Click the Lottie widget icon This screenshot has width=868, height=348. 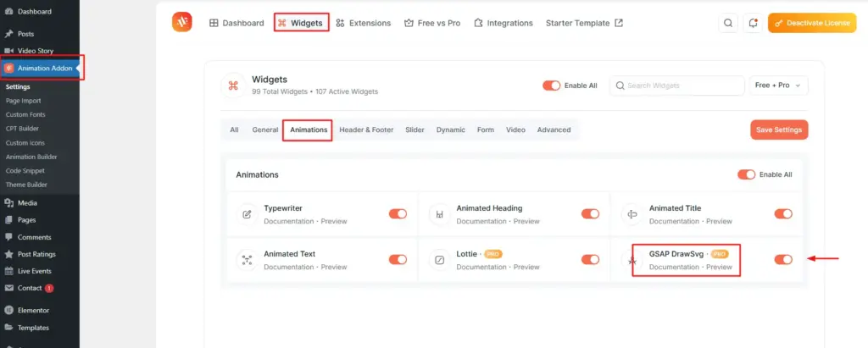tap(439, 259)
